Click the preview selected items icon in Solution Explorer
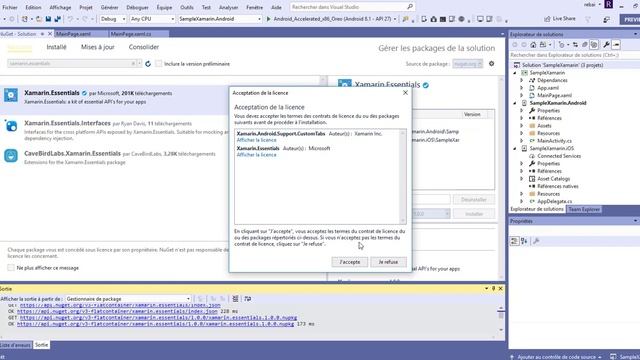The width and height of the screenshot is (640, 360). [616, 44]
